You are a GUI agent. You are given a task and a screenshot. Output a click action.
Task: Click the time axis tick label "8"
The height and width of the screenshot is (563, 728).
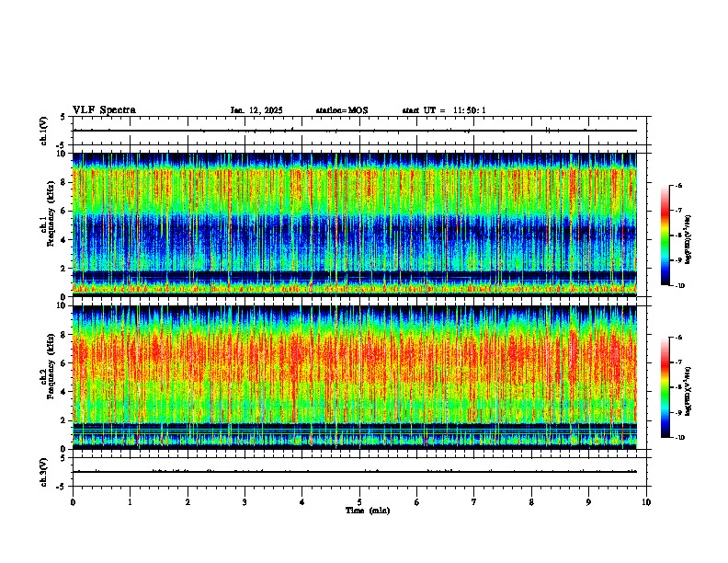(531, 502)
